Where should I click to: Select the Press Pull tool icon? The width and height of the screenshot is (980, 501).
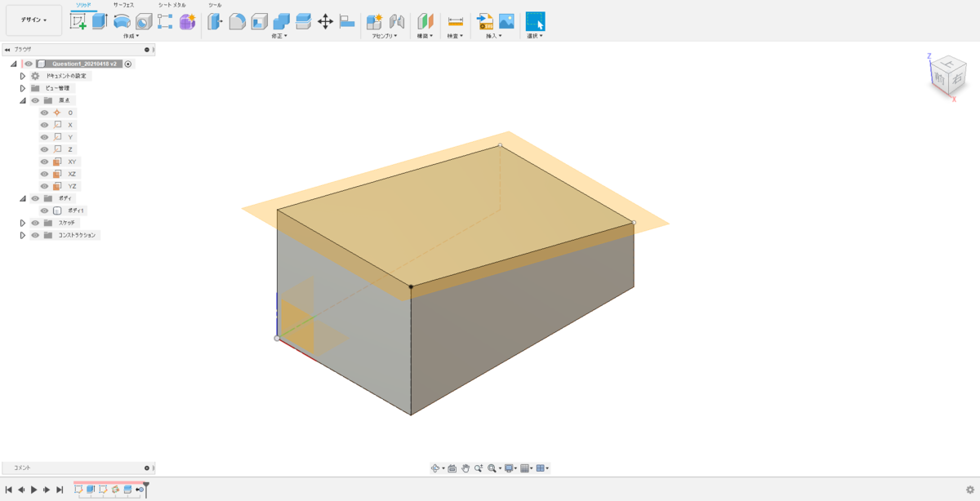216,21
